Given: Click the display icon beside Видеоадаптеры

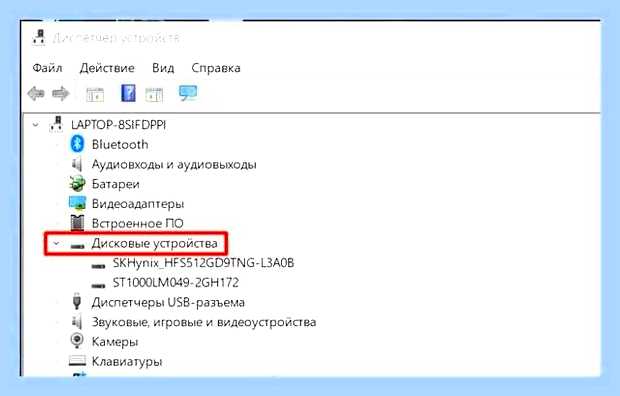Looking at the screenshot, I should (x=77, y=203).
